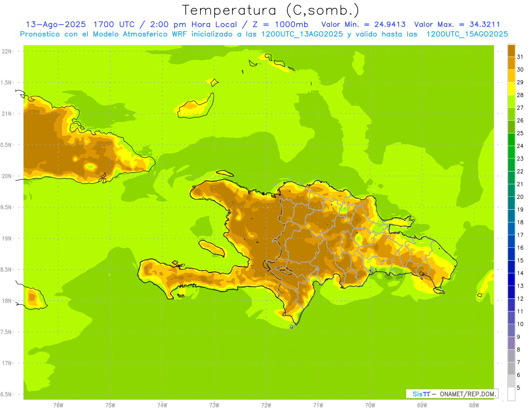Click the legend value "15"
This screenshot has width=532, height=411.
pos(520,260)
